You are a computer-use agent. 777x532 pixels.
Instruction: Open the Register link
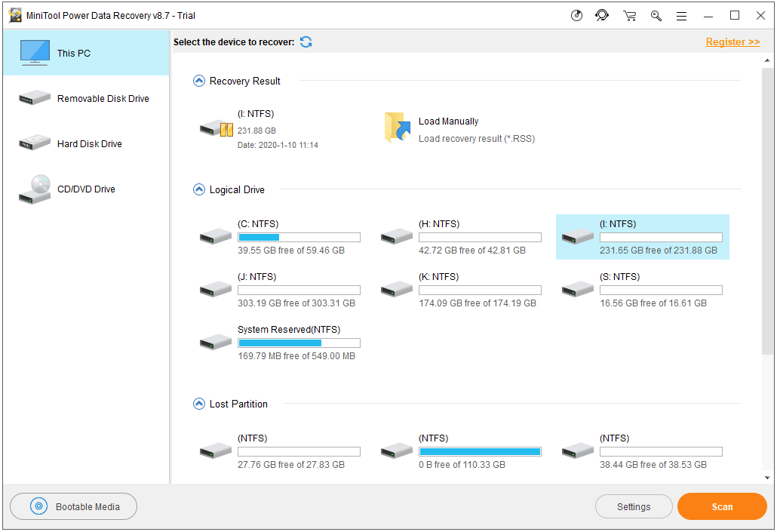(x=732, y=42)
